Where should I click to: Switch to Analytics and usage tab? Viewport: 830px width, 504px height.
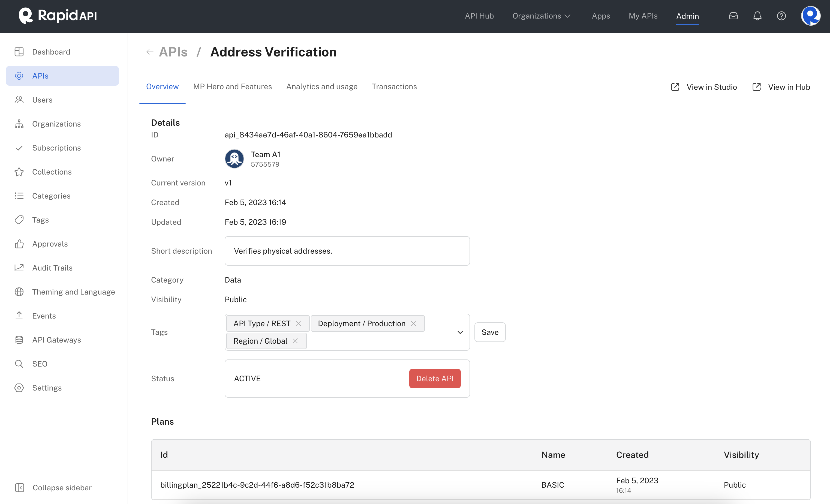[x=322, y=86]
